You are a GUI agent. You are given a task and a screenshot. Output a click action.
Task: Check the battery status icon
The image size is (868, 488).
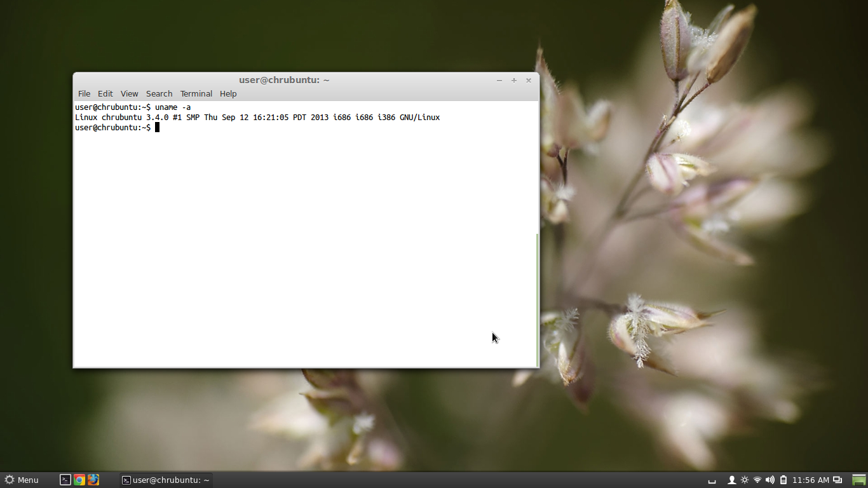click(783, 480)
